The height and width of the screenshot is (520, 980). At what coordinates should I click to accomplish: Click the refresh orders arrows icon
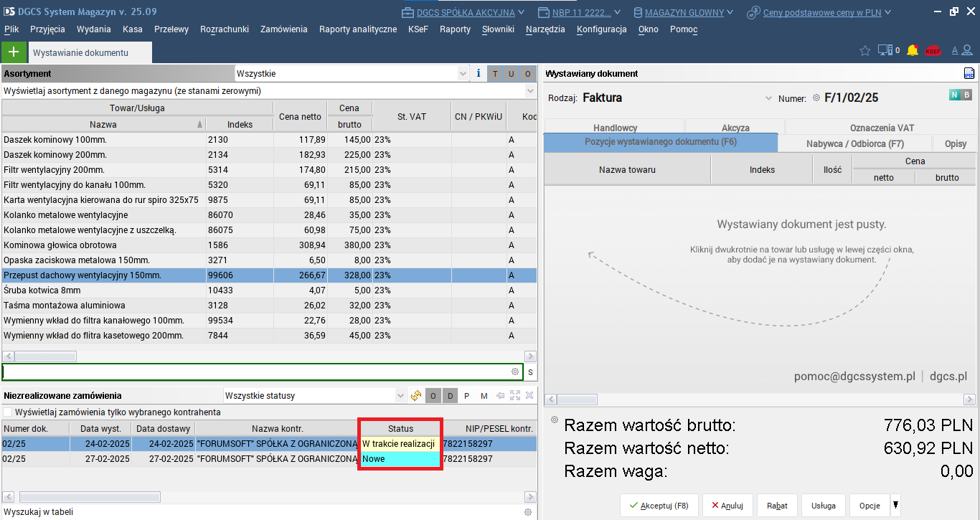point(415,395)
